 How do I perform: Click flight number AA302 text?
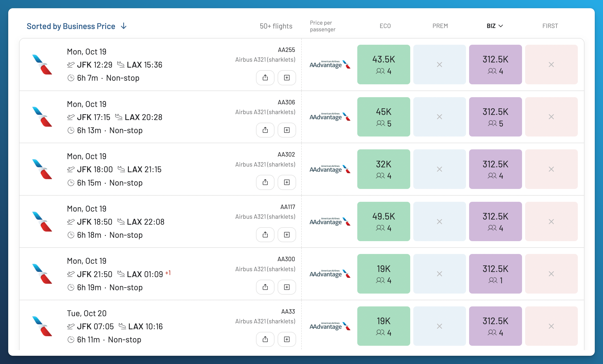coord(286,154)
